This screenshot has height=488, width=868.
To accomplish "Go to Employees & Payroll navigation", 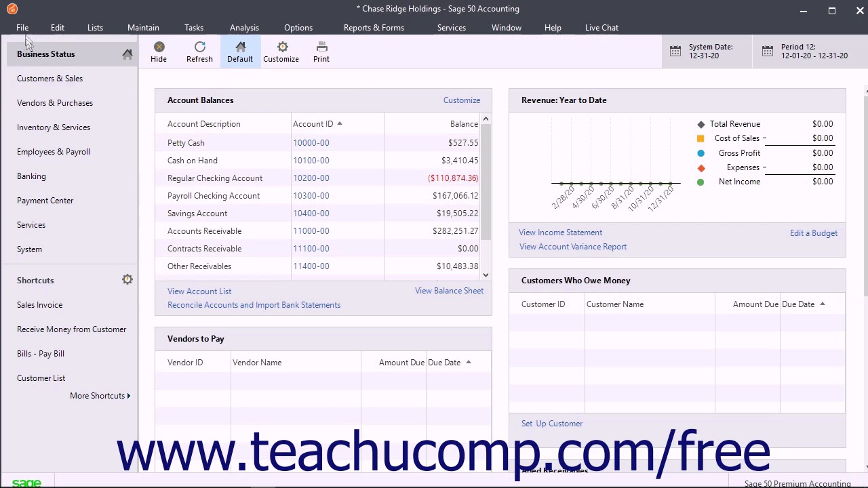I will (x=54, y=152).
